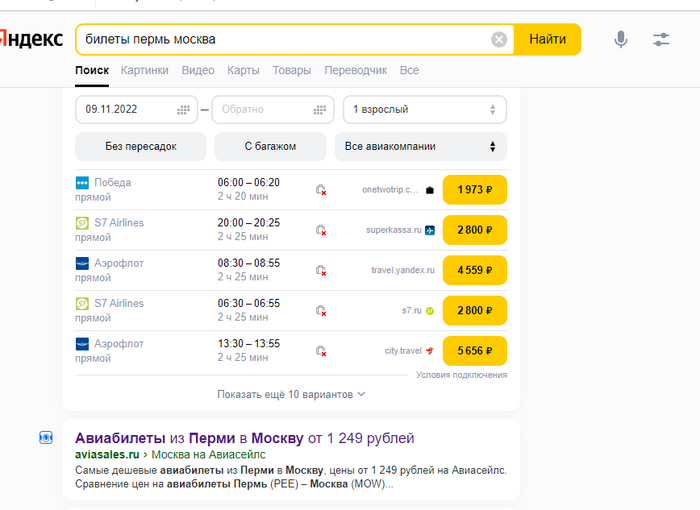Click no-baggage icon on 06:30 S7 row

click(321, 310)
